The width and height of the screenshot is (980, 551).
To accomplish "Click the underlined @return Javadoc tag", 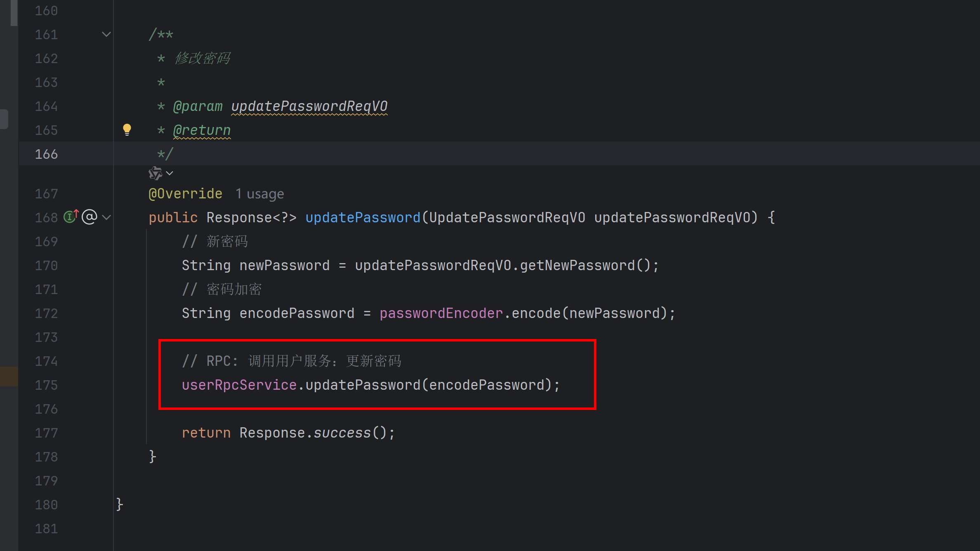I will pyautogui.click(x=202, y=130).
